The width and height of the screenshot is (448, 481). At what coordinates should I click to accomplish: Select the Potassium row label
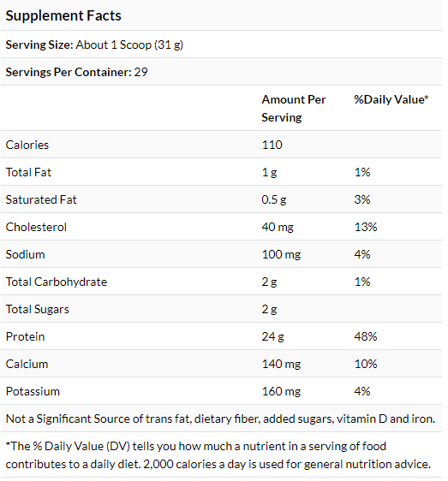tap(33, 391)
